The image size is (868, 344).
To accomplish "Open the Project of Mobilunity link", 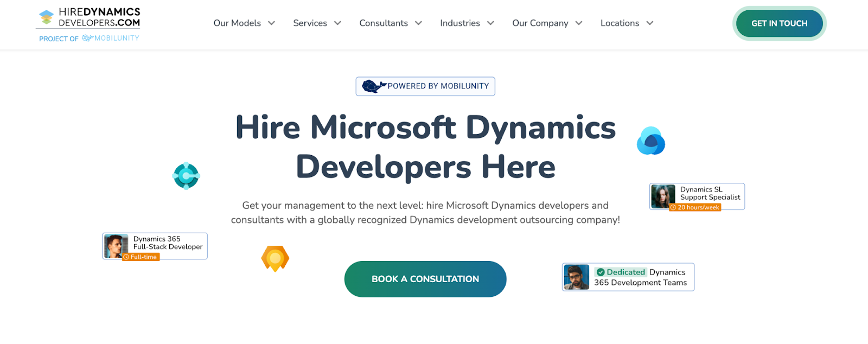I will (89, 39).
